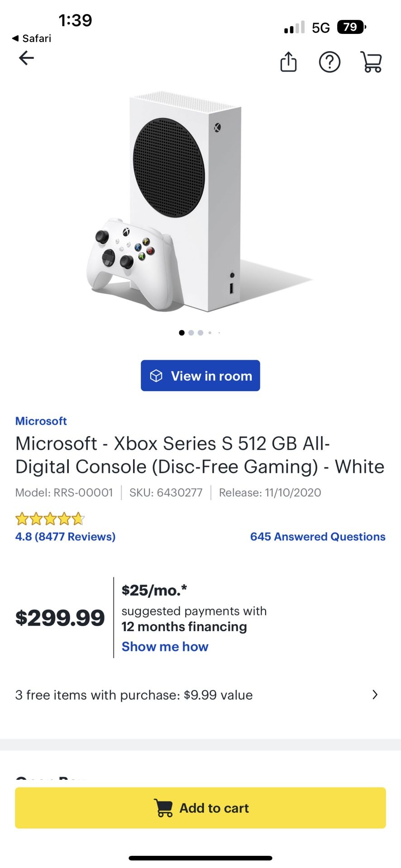
Task: Open the shopping cart icon
Action: tap(371, 62)
